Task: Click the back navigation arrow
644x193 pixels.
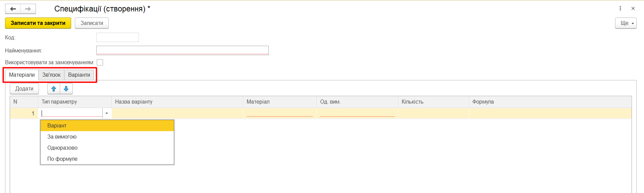Action: [x=13, y=9]
